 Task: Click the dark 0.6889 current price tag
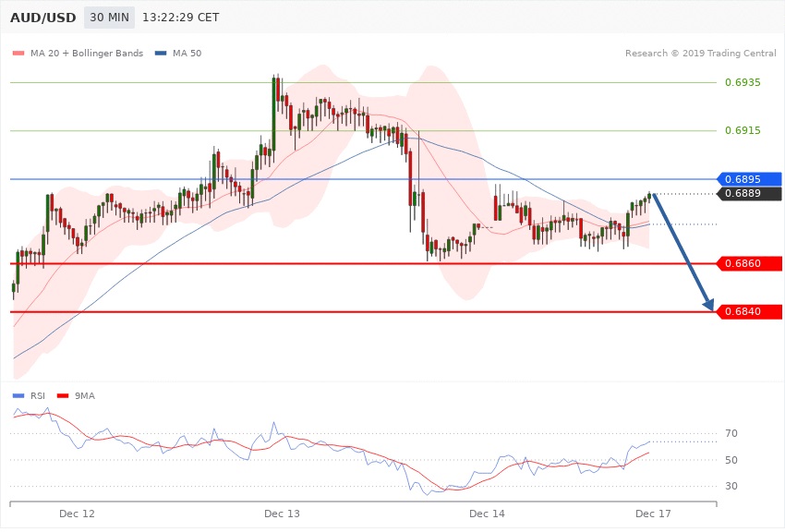click(x=749, y=194)
